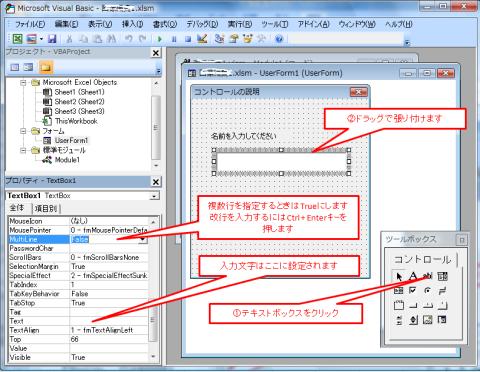Select the TextBox control in toolbox
The image size is (480, 372).
pos(427,276)
